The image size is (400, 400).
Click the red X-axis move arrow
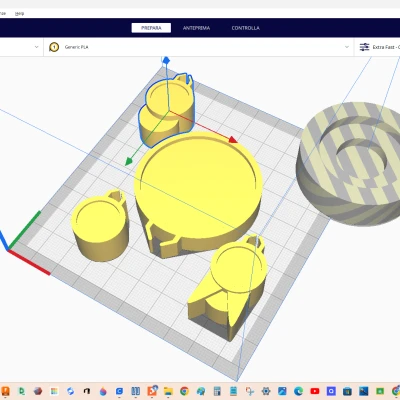click(x=233, y=139)
